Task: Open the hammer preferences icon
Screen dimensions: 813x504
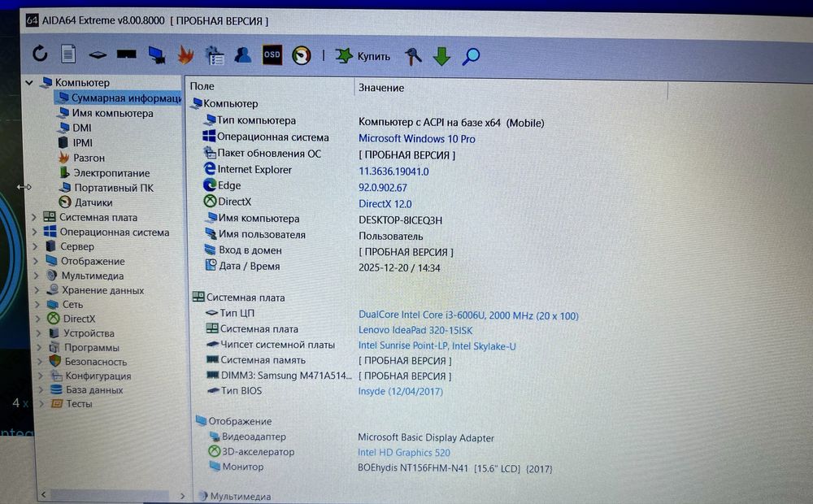Action: pos(413,56)
